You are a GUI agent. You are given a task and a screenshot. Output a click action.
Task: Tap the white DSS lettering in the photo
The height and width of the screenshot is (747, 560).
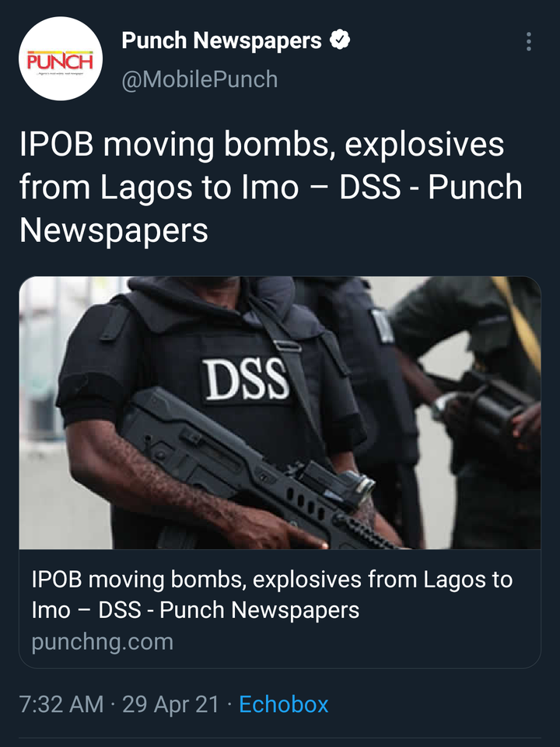(247, 380)
